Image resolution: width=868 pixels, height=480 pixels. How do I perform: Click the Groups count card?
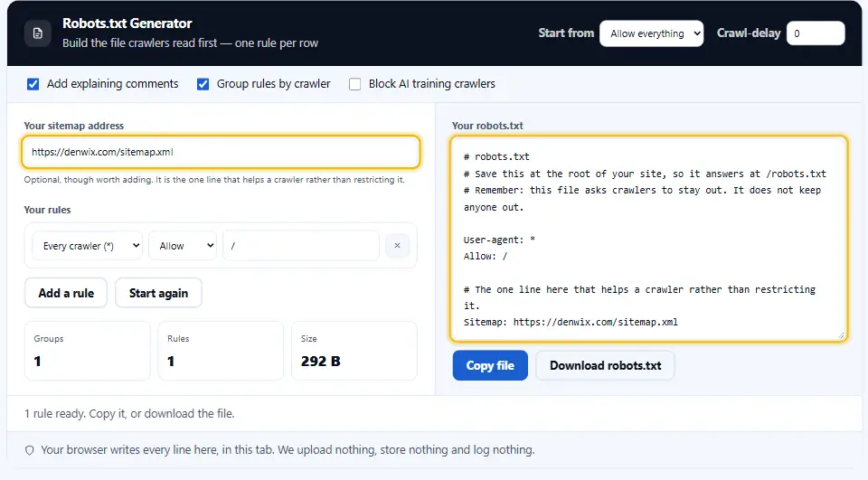click(x=88, y=351)
